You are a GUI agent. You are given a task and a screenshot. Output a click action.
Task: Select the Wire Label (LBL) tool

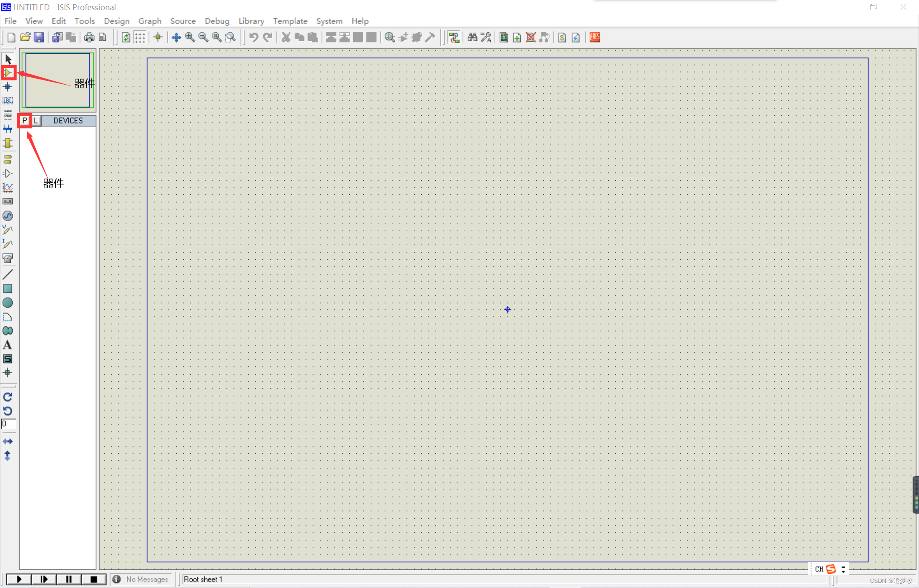point(8,101)
